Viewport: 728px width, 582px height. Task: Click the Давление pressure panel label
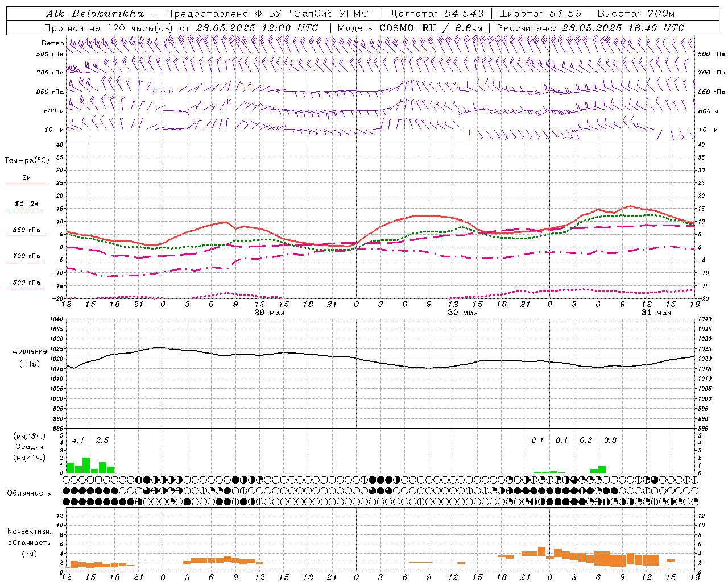(30, 351)
